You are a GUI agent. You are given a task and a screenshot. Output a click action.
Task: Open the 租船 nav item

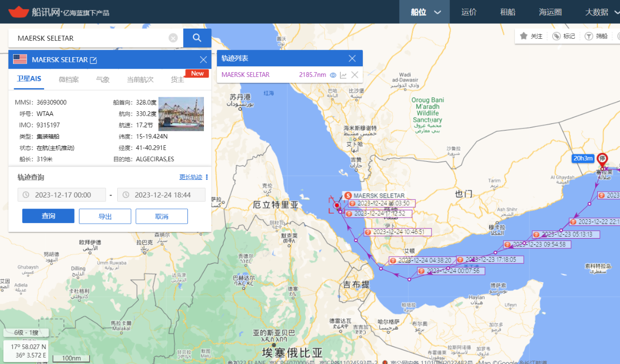(x=508, y=12)
